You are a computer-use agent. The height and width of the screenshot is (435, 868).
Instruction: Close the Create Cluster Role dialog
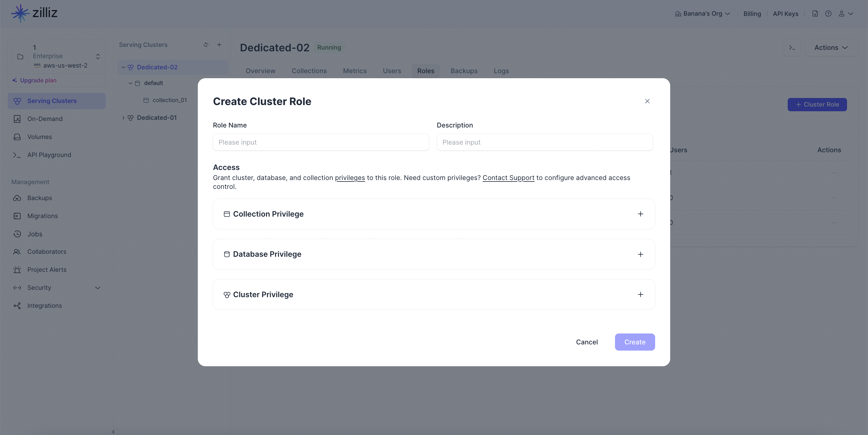click(x=647, y=101)
